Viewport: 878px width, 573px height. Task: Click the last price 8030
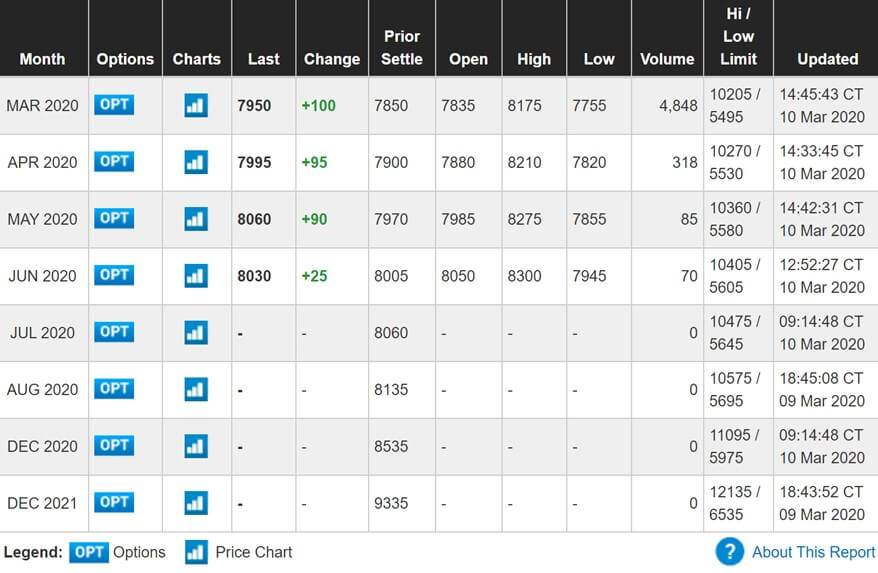tap(254, 276)
